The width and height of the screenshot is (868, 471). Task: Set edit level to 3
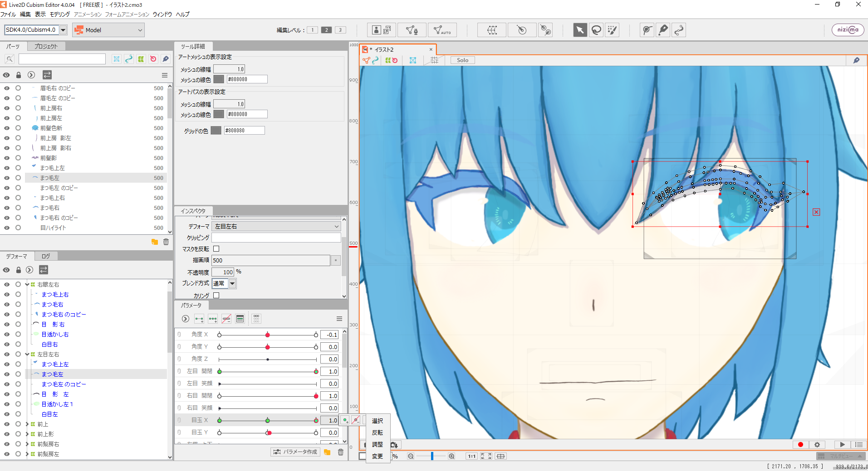click(340, 30)
